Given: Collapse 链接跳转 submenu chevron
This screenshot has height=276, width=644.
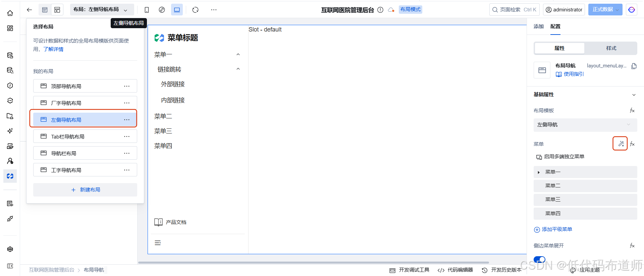Looking at the screenshot, I should tap(238, 69).
